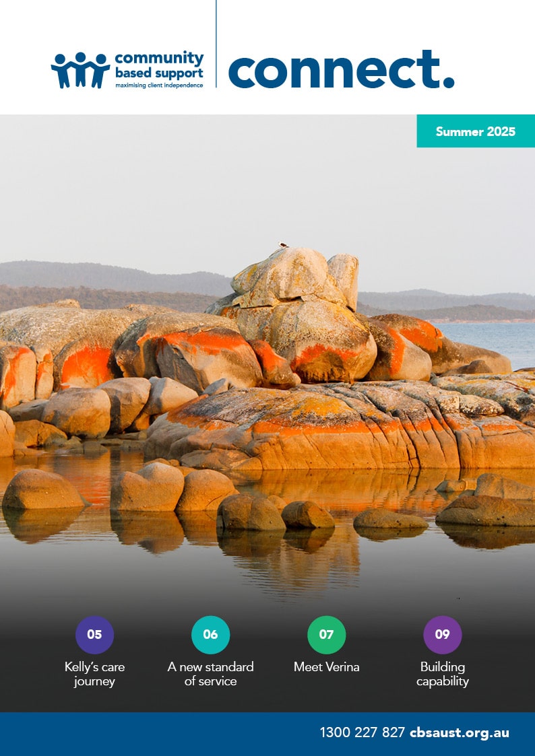Click the bird perched atop the boulder
This screenshot has width=535, height=756.
pyautogui.click(x=284, y=245)
